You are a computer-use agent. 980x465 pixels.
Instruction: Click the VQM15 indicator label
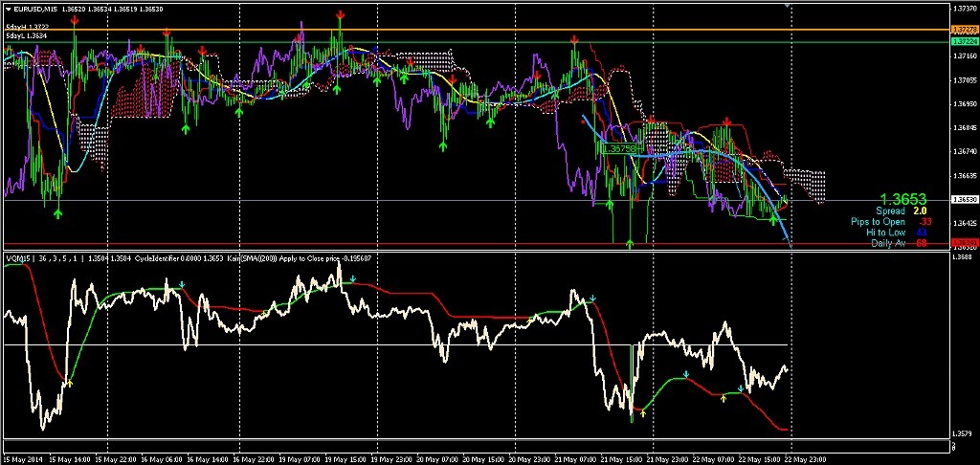click(x=18, y=257)
